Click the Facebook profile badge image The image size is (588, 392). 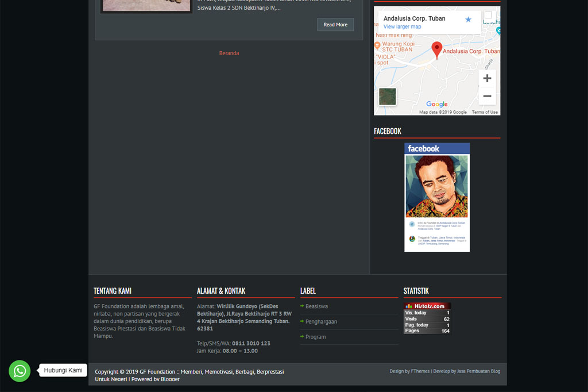point(437,197)
